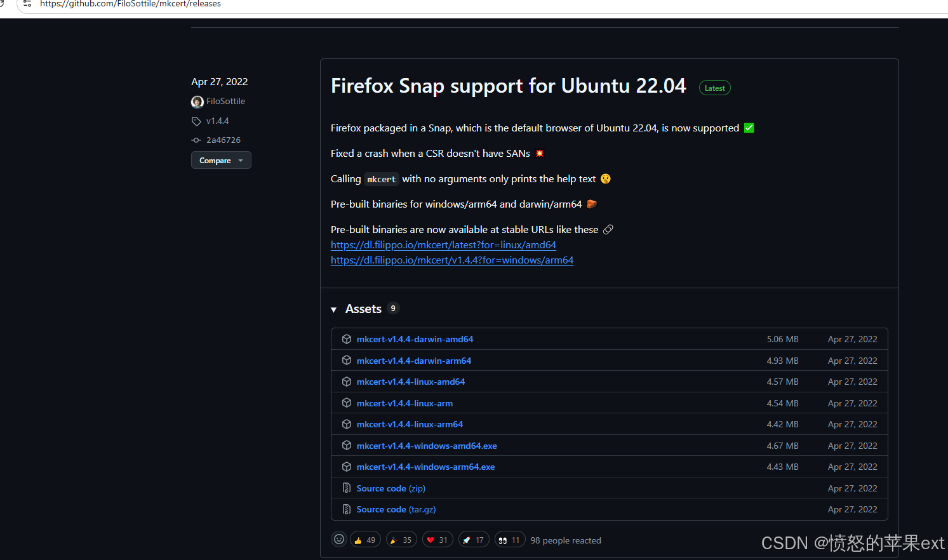The height and width of the screenshot is (560, 948).
Task: Download mkcert-v1.4.4-windows-amd64.exe
Action: tap(427, 446)
